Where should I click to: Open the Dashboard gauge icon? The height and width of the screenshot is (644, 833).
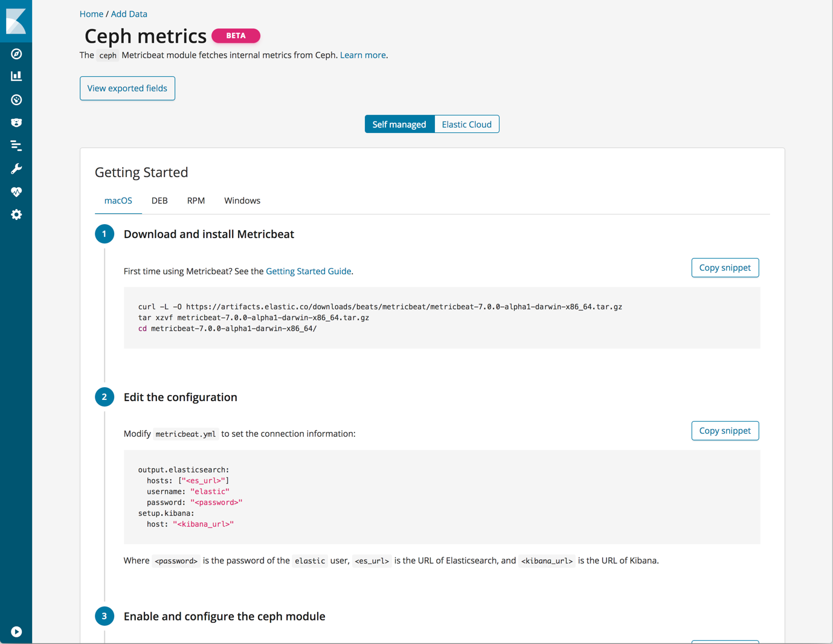[x=16, y=99]
